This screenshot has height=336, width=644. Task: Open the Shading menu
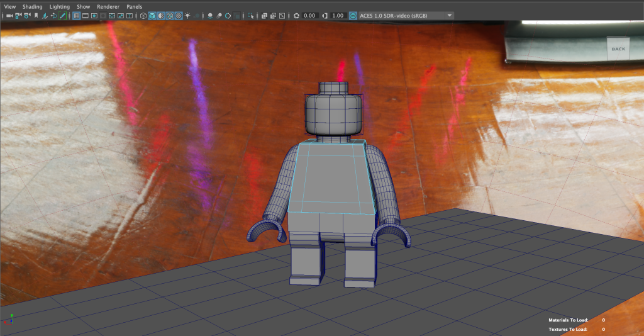(33, 6)
